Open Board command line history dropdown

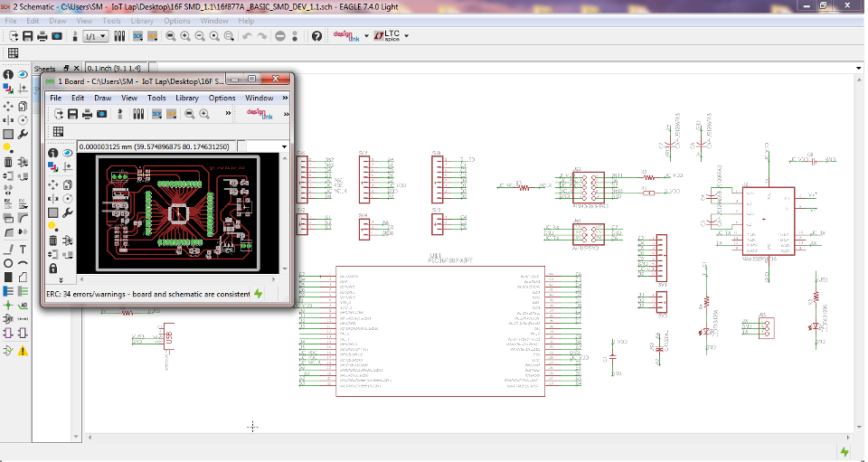284,146
